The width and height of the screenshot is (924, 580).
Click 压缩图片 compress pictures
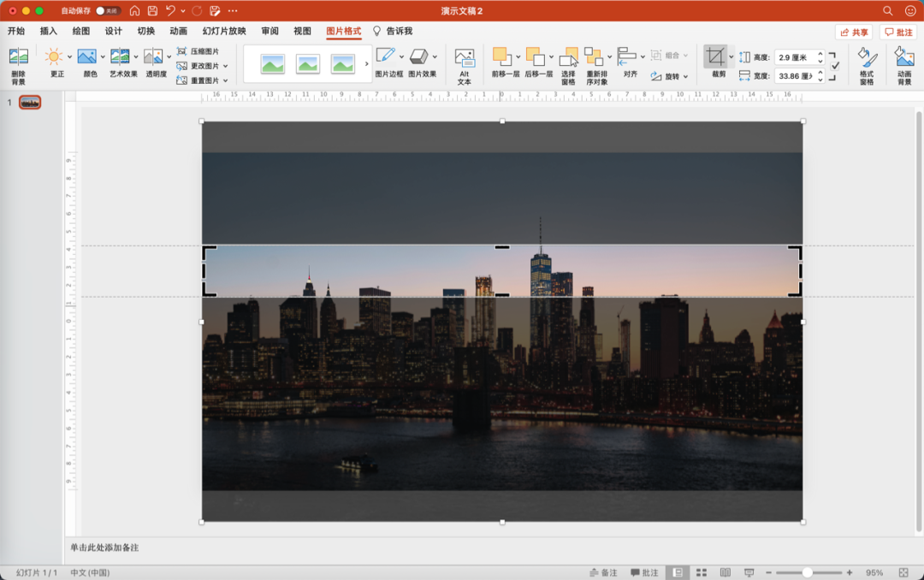[198, 51]
